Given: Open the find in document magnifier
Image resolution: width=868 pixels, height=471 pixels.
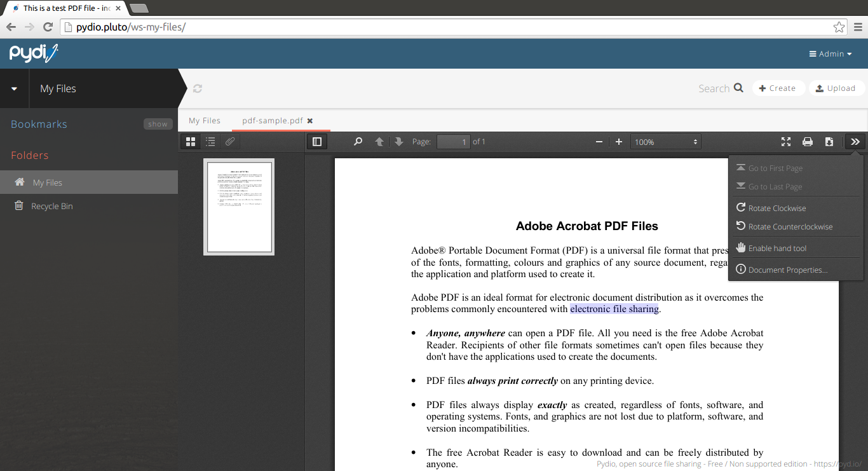Looking at the screenshot, I should (x=358, y=142).
